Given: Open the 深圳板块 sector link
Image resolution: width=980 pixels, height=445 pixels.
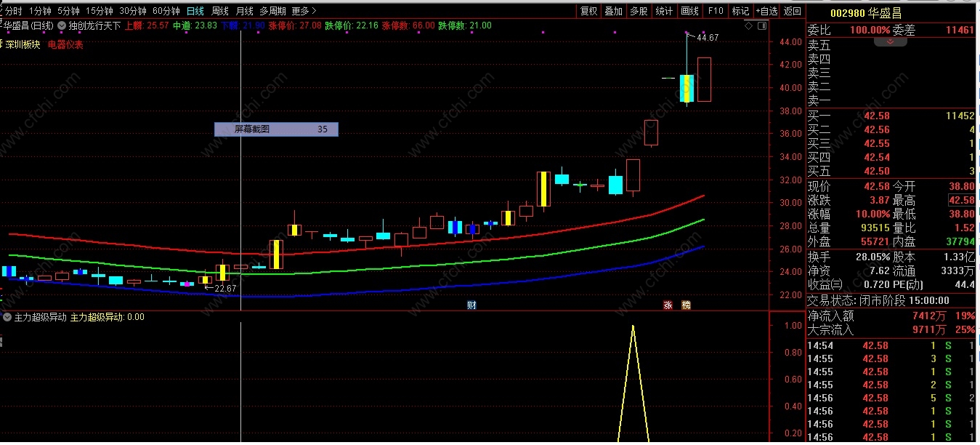Looking at the screenshot, I should pyautogui.click(x=23, y=44).
